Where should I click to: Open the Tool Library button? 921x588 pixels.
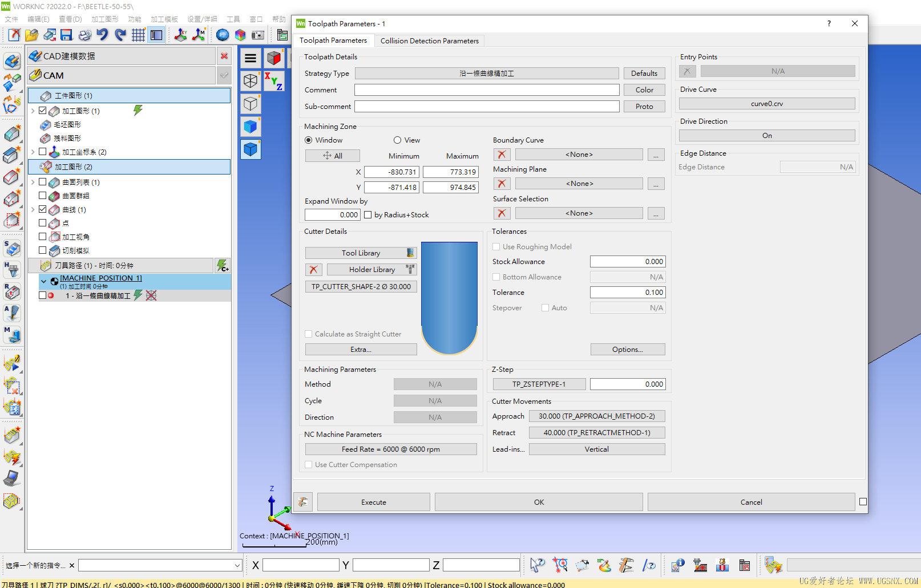(x=361, y=253)
